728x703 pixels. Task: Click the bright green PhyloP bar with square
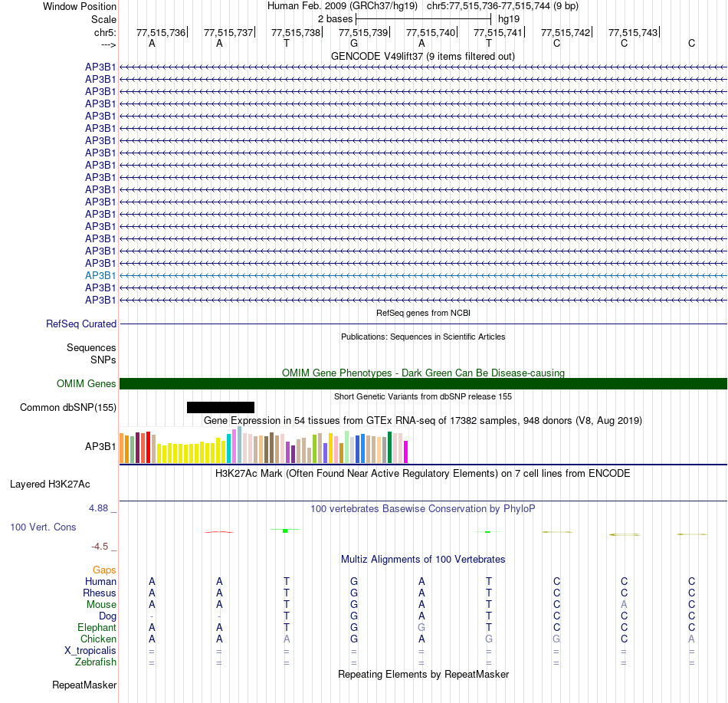[x=285, y=530]
